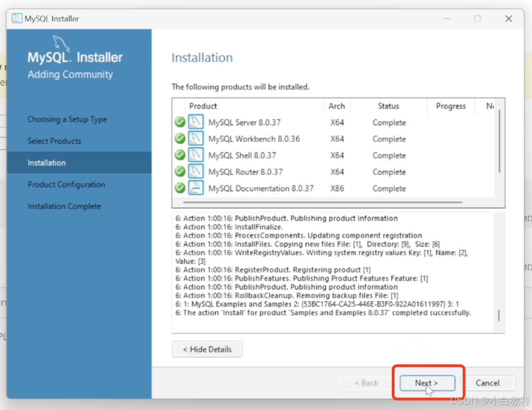Click the green checkmark for MySQL Router 8.0.37
The width and height of the screenshot is (532, 410).
tap(180, 171)
